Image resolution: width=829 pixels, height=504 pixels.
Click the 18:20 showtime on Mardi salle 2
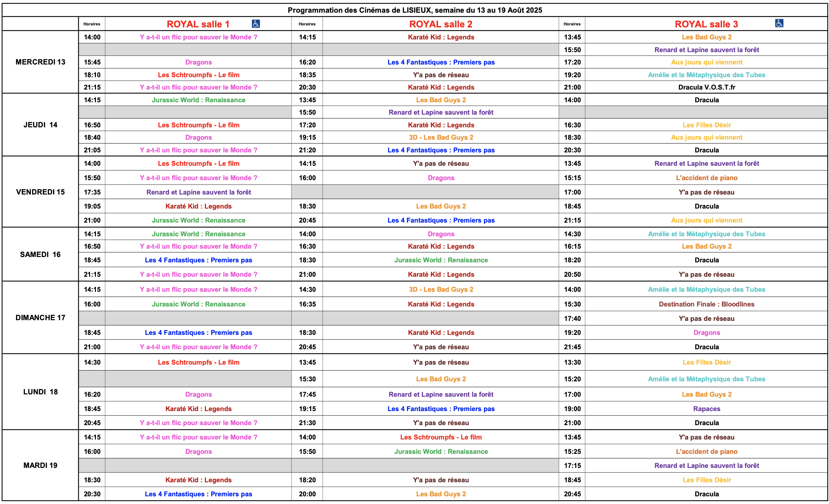[307, 480]
